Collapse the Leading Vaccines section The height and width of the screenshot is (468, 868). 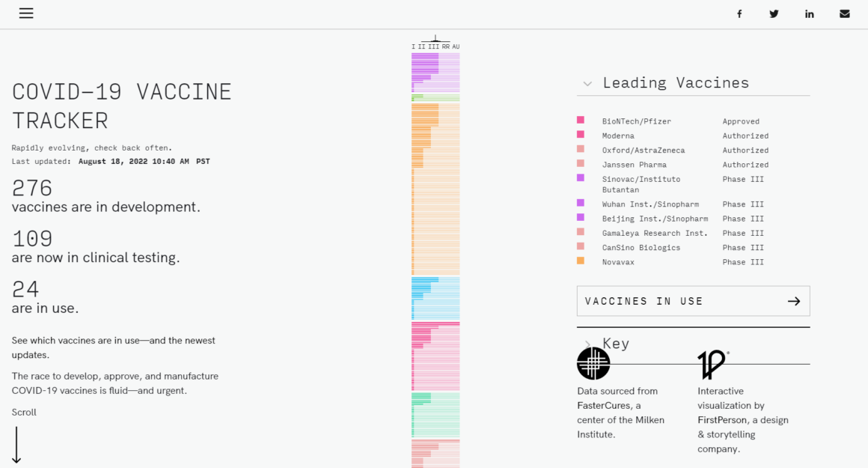pyautogui.click(x=587, y=84)
